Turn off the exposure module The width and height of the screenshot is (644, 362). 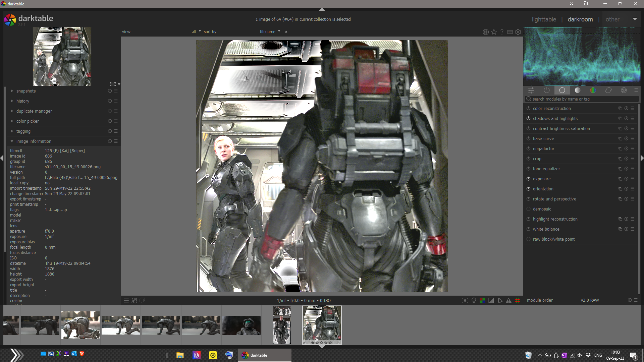(x=528, y=179)
